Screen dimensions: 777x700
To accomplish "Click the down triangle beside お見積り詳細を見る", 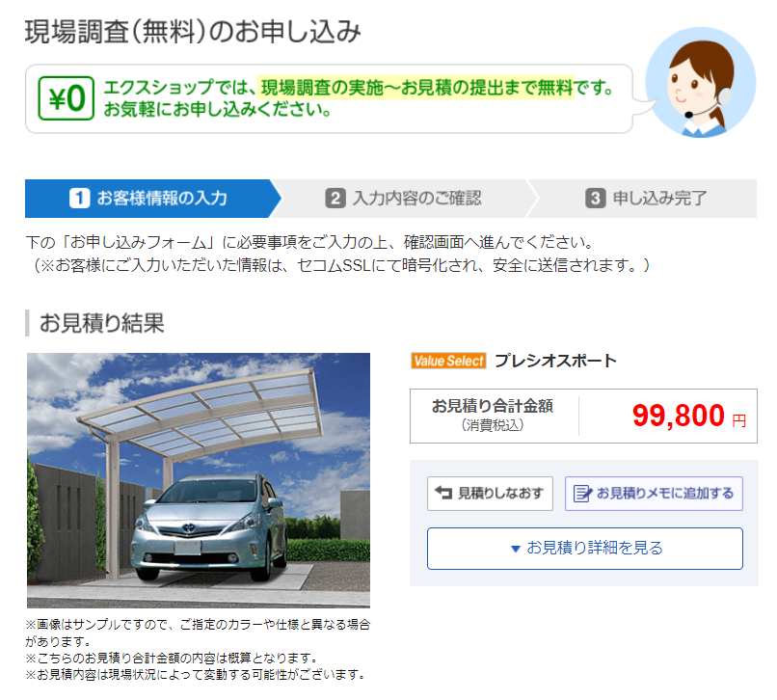I will point(516,549).
